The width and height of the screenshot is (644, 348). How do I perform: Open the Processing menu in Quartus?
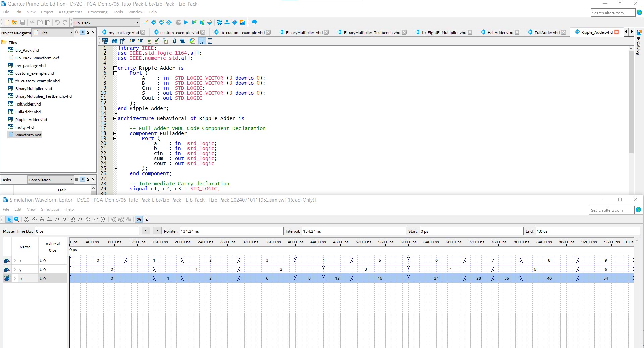click(x=98, y=12)
